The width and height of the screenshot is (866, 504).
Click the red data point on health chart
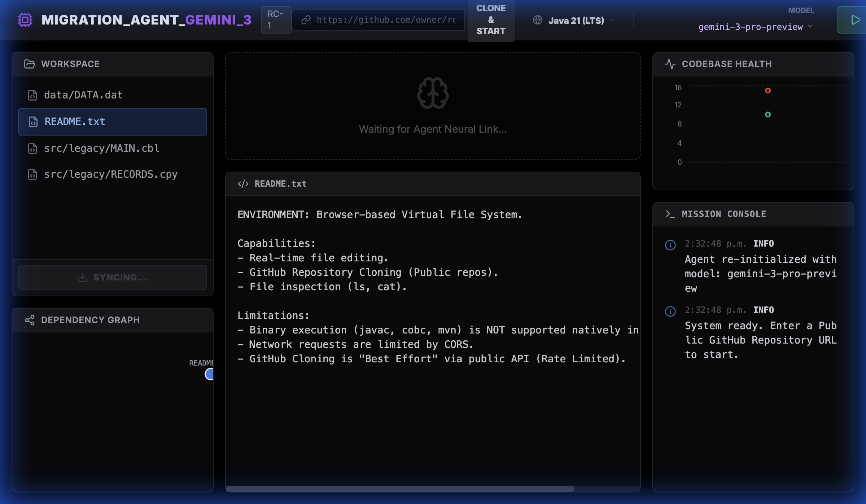(767, 90)
